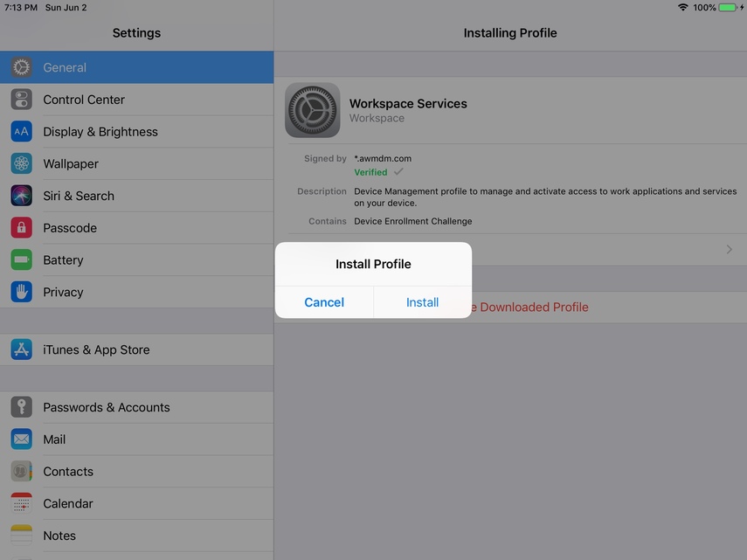747x560 pixels.
Task: Open Control Center settings icon
Action: (22, 100)
